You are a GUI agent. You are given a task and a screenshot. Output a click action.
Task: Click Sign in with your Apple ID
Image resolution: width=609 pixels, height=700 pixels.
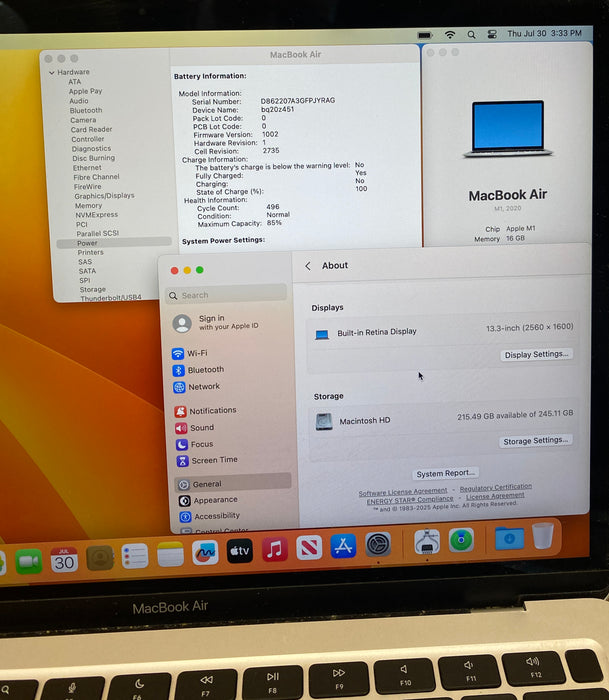[x=216, y=322]
